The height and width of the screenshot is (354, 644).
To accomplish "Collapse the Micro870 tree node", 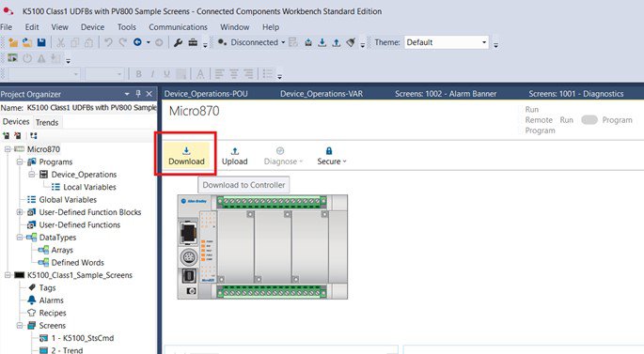I will 8,149.
